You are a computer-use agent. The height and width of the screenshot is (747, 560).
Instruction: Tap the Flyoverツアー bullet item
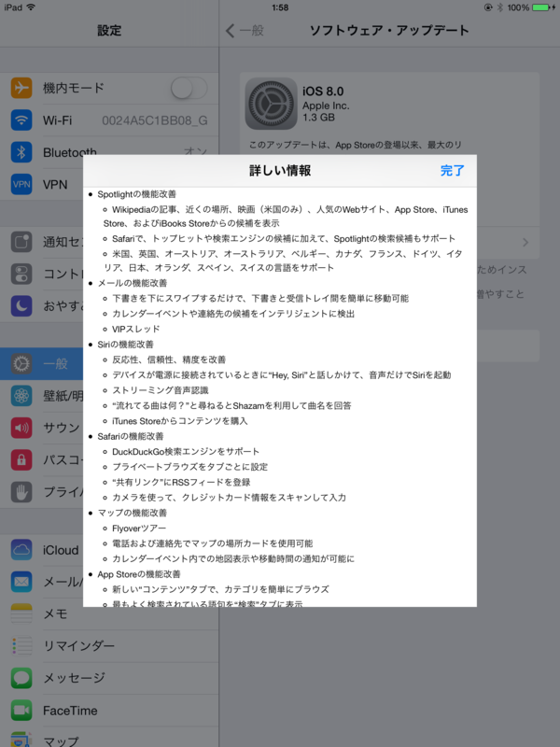coord(139,529)
